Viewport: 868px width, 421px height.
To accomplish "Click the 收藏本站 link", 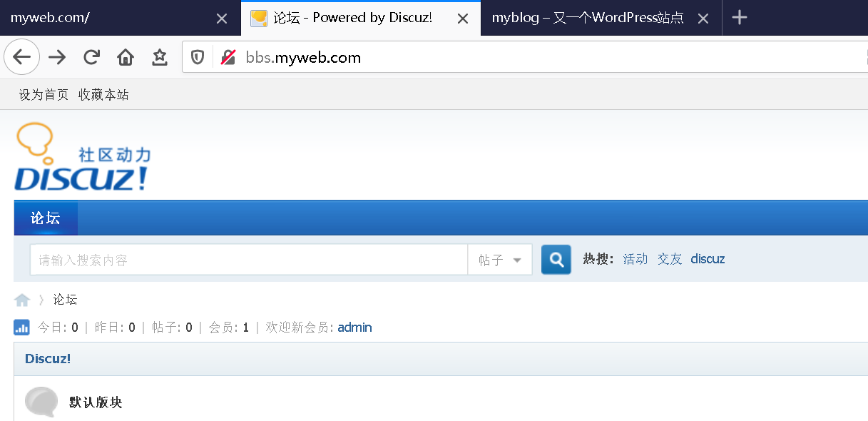I will (x=104, y=95).
